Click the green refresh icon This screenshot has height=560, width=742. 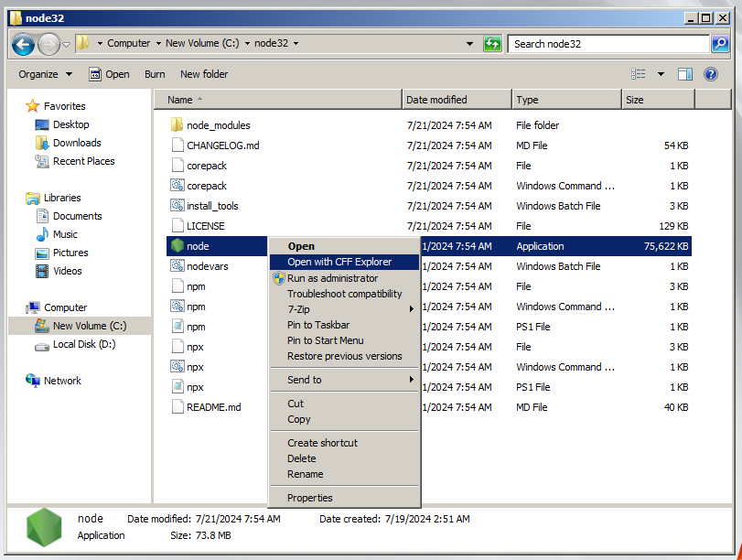[x=492, y=44]
